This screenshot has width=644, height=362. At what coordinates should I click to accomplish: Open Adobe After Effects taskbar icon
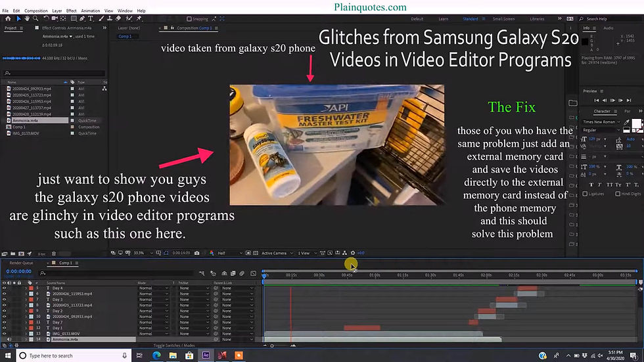click(x=206, y=355)
